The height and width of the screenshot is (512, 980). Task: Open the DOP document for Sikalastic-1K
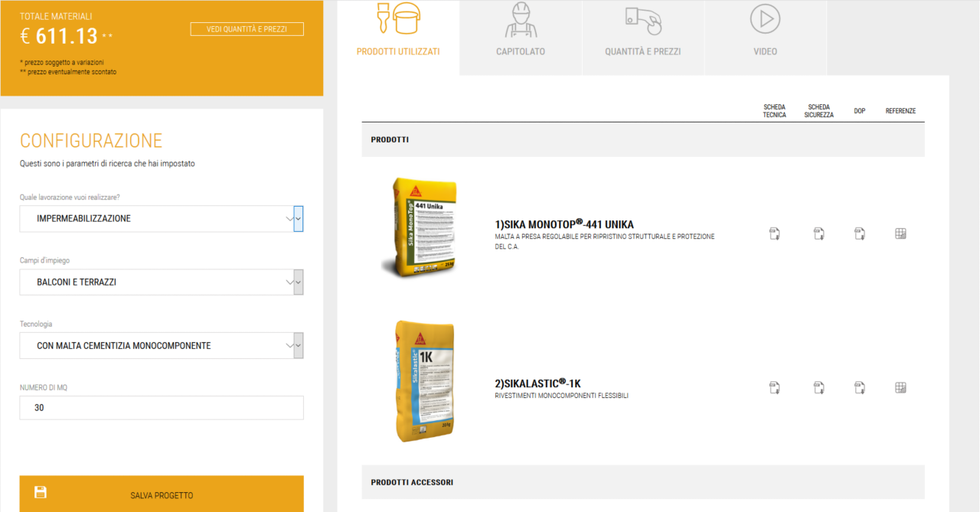(859, 387)
